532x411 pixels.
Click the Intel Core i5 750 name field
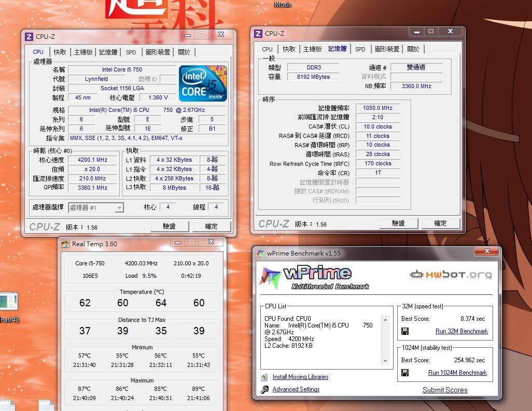(x=122, y=69)
